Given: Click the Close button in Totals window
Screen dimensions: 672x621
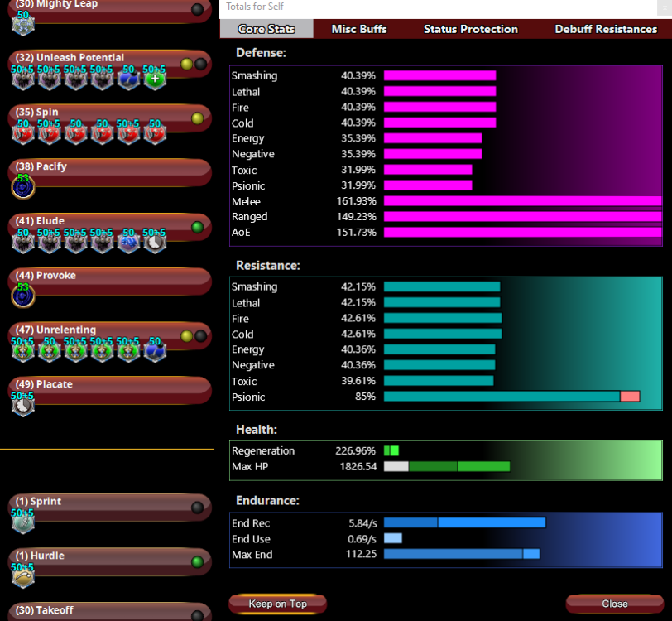Looking at the screenshot, I should (x=614, y=604).
